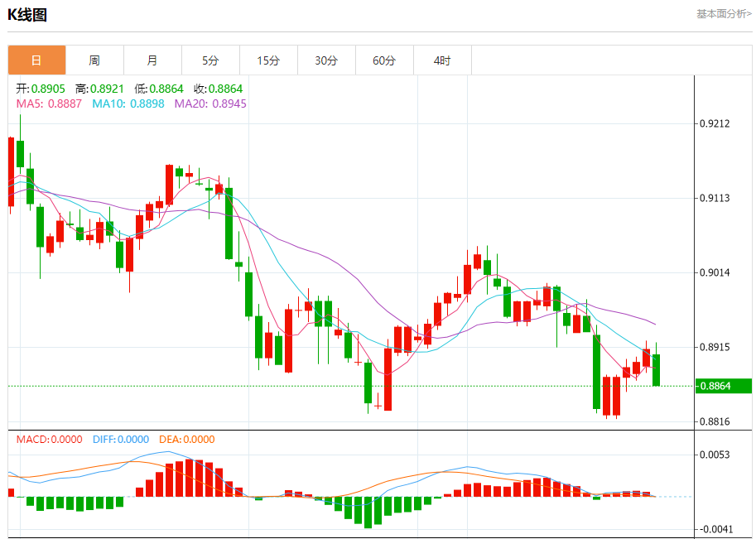The image size is (756, 539).
Task: Click the 0.9212 price axis label
Action: click(715, 123)
